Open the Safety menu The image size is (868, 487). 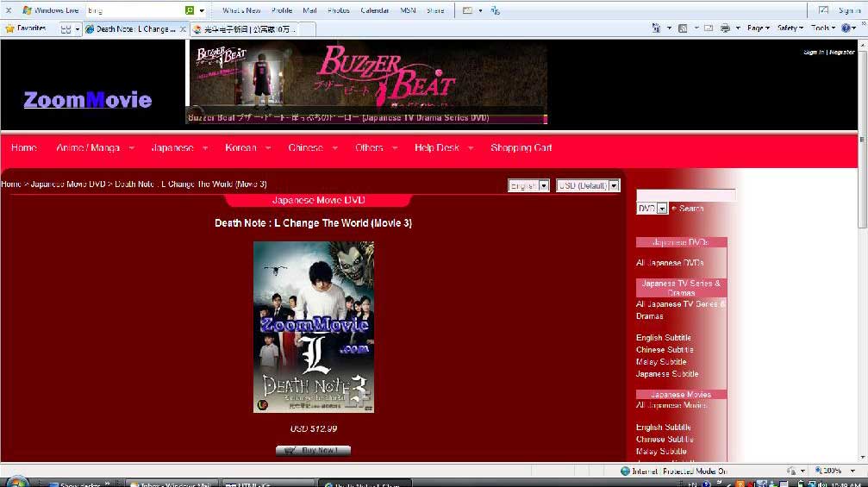coord(790,28)
